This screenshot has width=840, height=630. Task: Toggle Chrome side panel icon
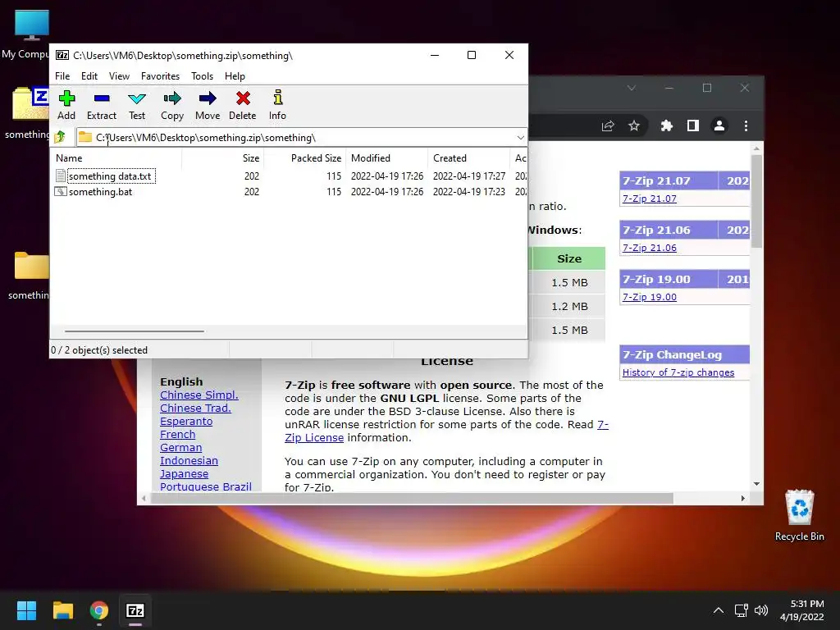click(x=692, y=126)
